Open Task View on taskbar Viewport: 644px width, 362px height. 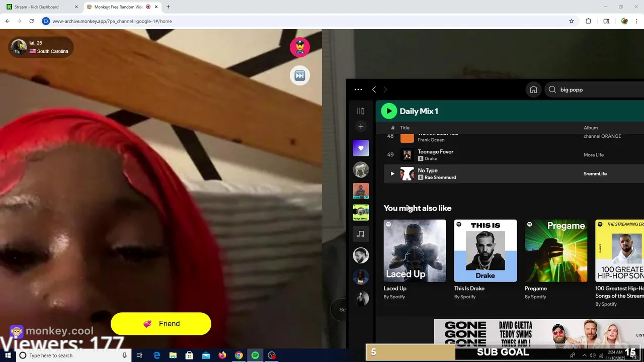pos(139,355)
